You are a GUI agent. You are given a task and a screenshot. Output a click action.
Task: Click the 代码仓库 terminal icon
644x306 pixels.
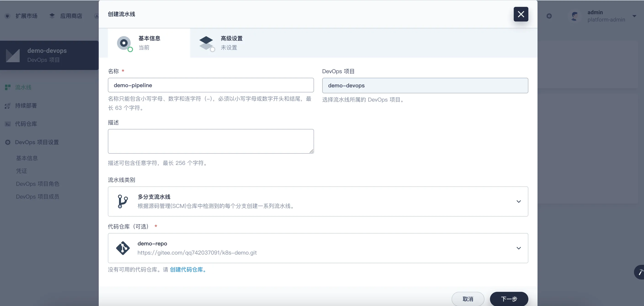coord(8,124)
